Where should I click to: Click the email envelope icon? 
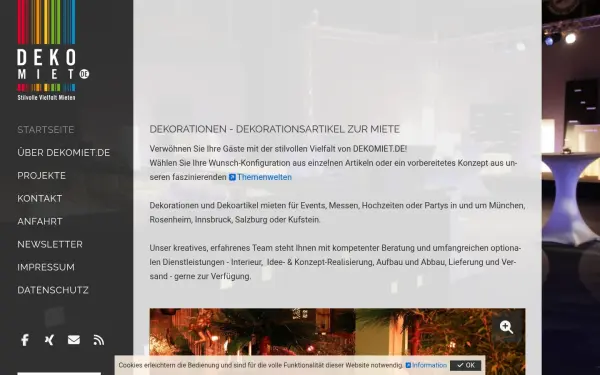click(x=74, y=340)
